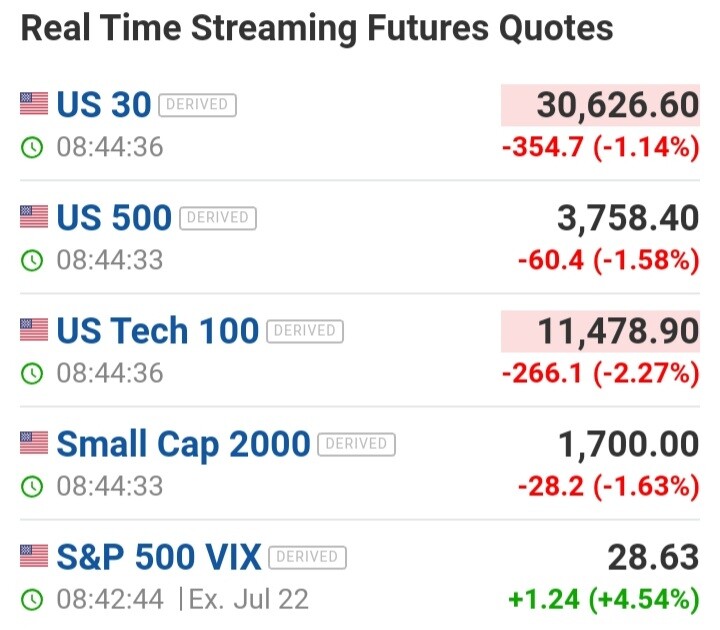Click the US flag icon beside US 500
This screenshot has height=630, width=720.
(34, 217)
